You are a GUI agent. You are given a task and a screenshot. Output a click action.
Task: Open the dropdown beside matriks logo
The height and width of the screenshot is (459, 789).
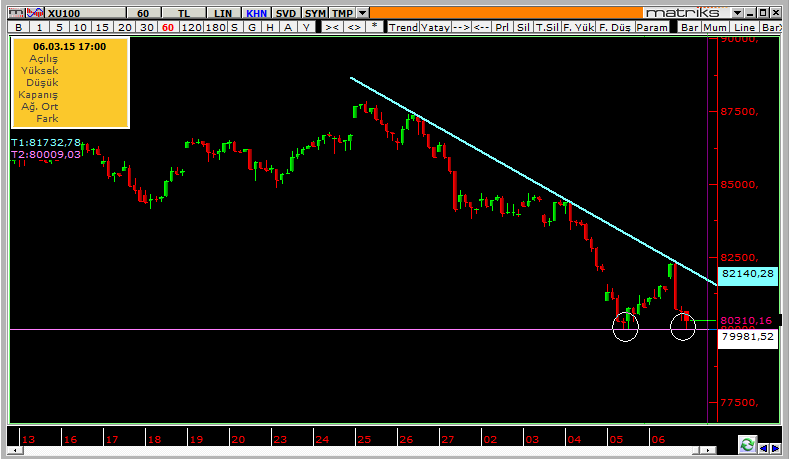tap(737, 13)
